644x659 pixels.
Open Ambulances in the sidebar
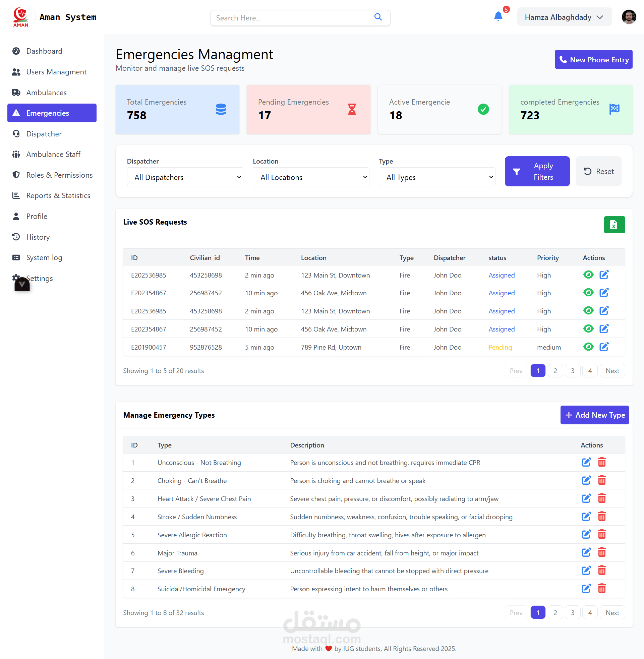(46, 93)
